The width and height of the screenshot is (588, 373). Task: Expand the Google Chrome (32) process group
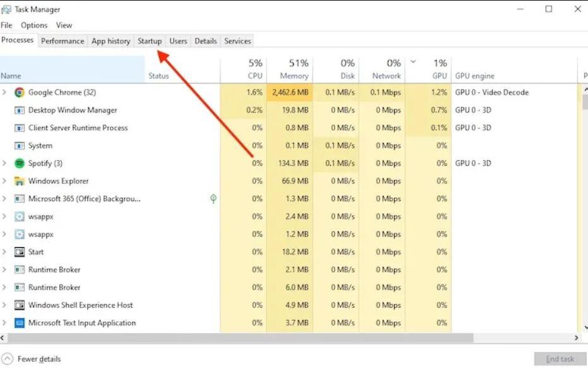click(4, 92)
